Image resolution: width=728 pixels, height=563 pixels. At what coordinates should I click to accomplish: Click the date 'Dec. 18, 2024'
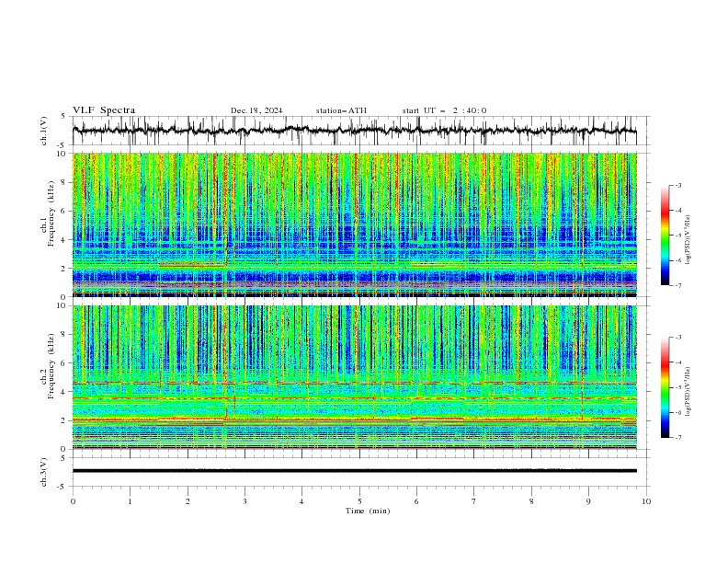(x=256, y=110)
